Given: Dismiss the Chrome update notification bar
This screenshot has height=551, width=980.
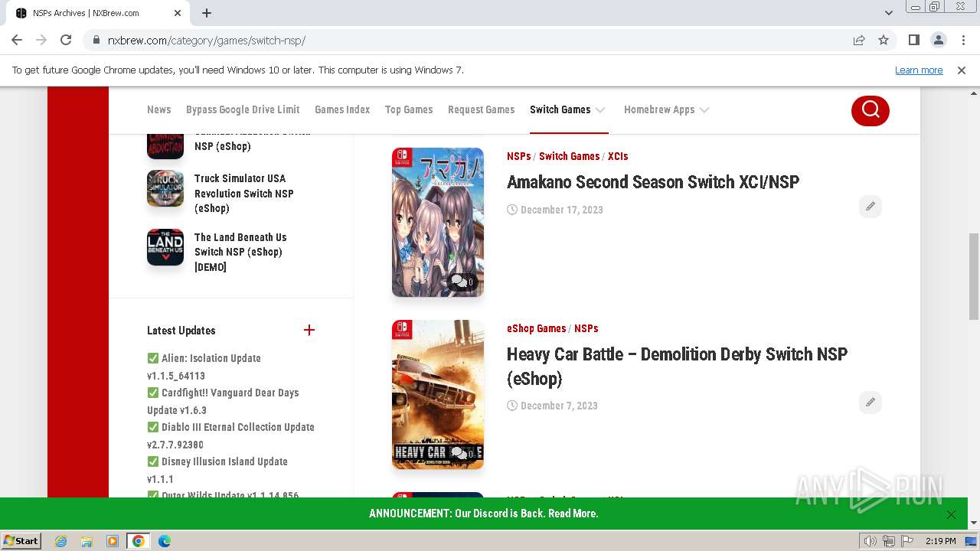Looking at the screenshot, I should [x=962, y=70].
